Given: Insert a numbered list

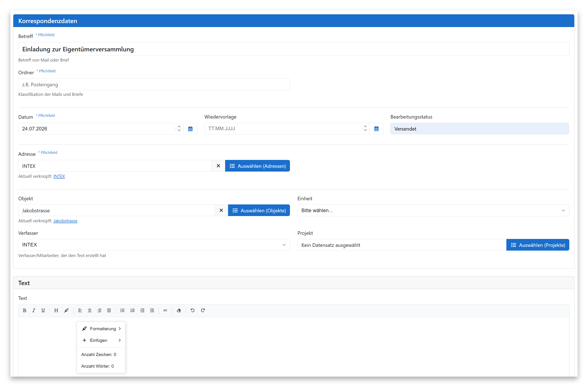Looking at the screenshot, I should 133,310.
